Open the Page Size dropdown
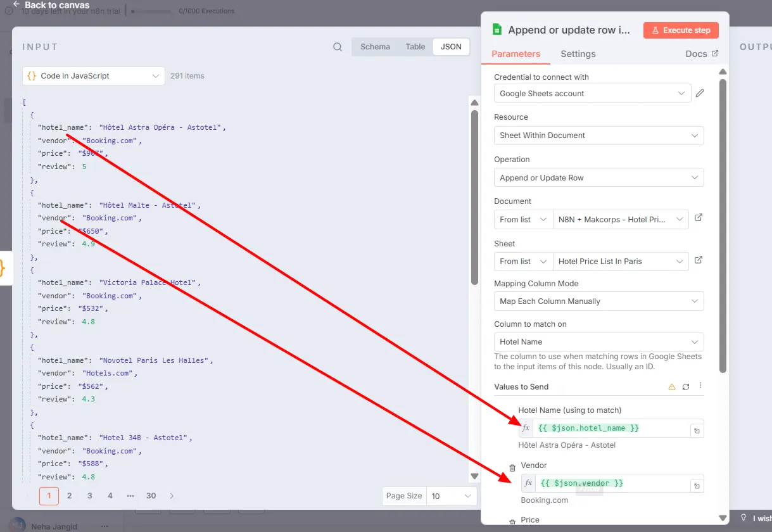Image resolution: width=772 pixels, height=532 pixels. pos(452,496)
